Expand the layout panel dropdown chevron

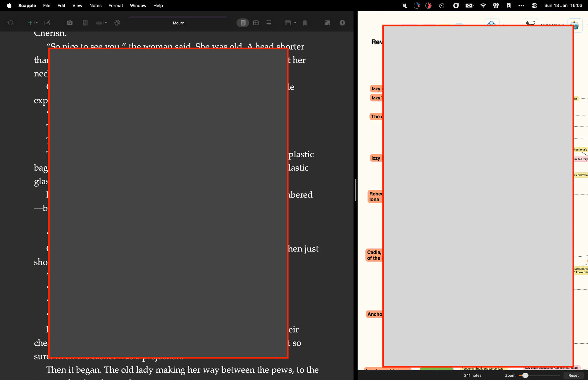[x=295, y=23]
